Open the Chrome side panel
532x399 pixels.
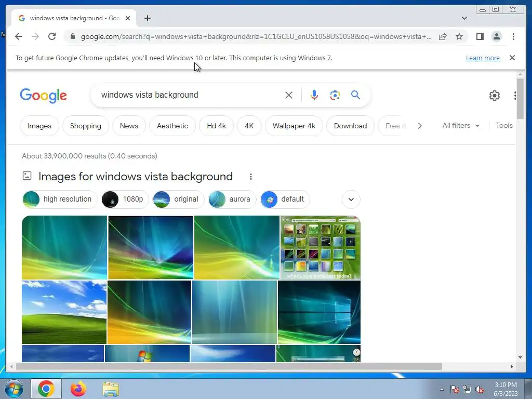tap(480, 36)
